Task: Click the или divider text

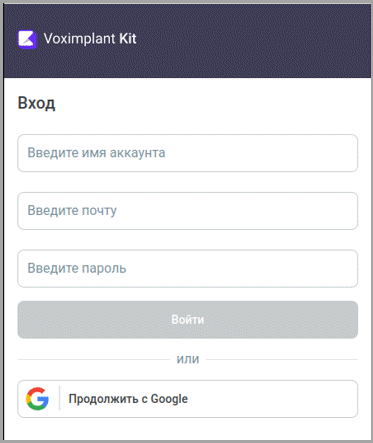Action: [188, 359]
